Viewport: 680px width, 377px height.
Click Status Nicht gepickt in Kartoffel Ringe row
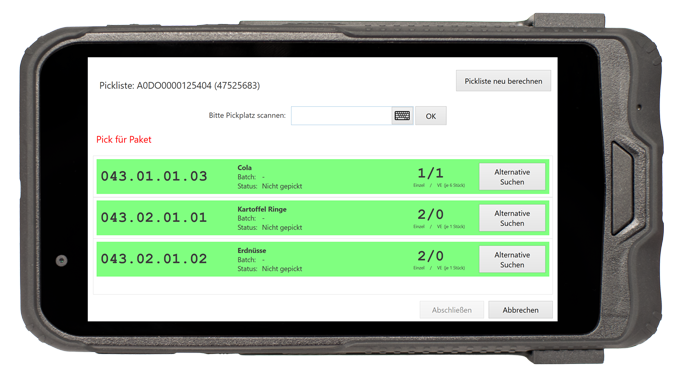point(270,227)
